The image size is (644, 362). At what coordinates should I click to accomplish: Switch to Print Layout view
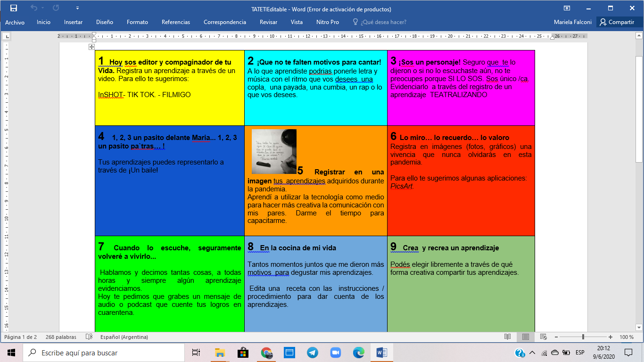[x=525, y=337]
